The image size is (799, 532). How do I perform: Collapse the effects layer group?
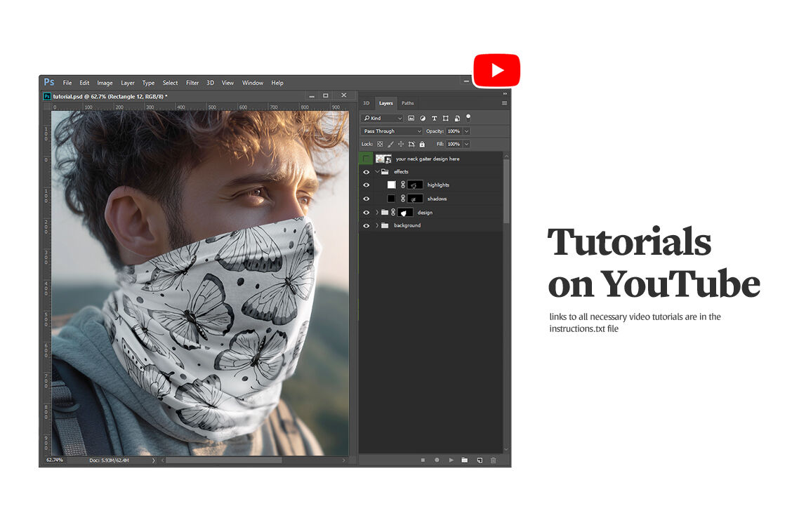tap(377, 172)
